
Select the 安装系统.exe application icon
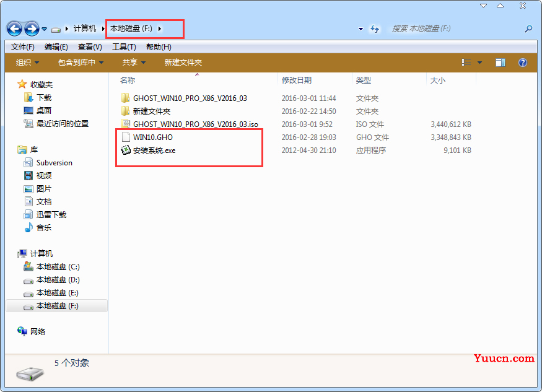(126, 150)
